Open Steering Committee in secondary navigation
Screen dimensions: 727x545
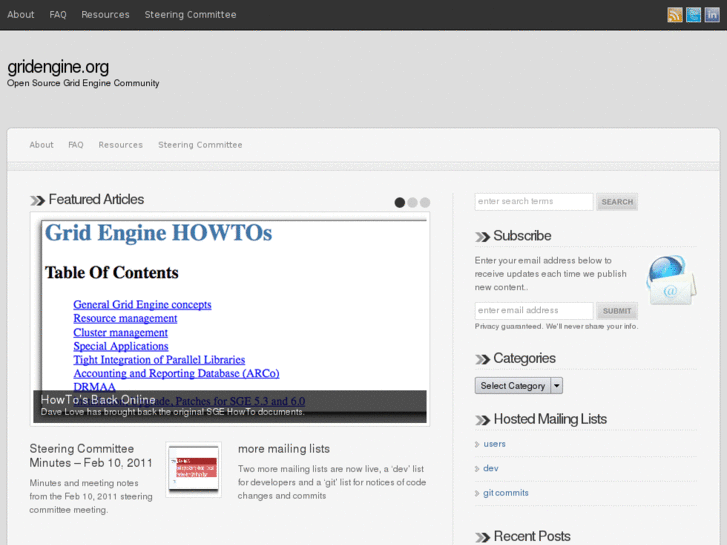[200, 145]
